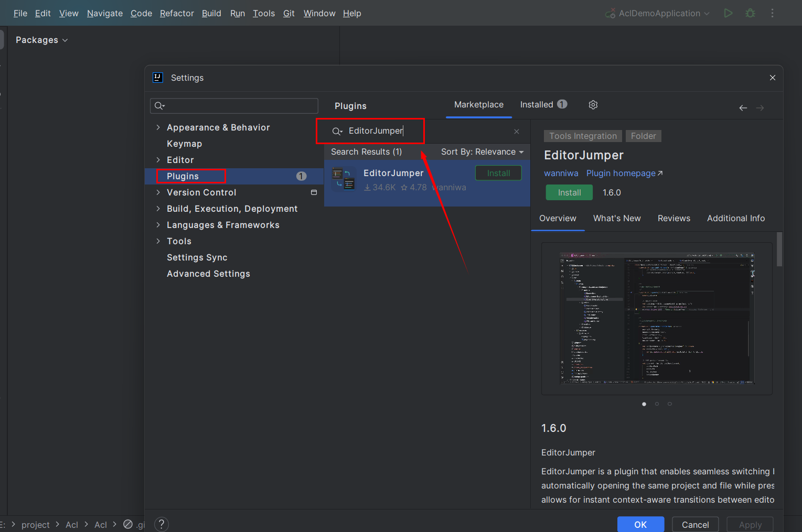Open the more actions vertical dots menu
Image resolution: width=802 pixels, height=532 pixels.
772,13
